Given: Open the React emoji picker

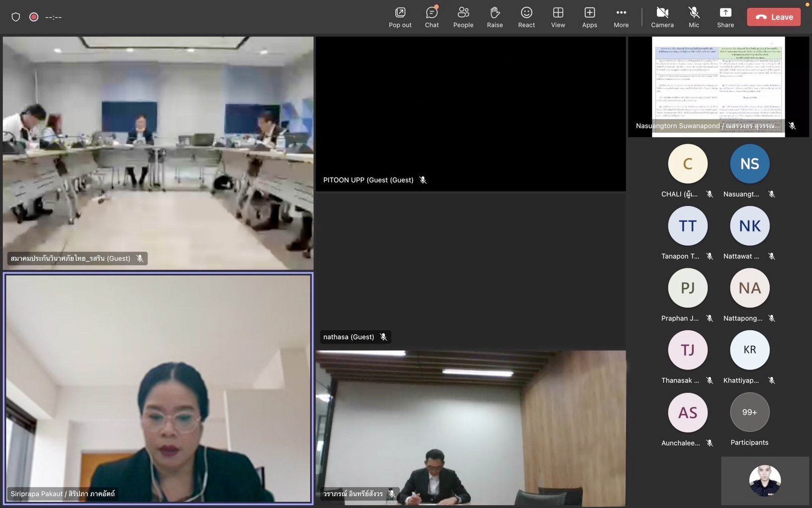Looking at the screenshot, I should click(x=526, y=17).
